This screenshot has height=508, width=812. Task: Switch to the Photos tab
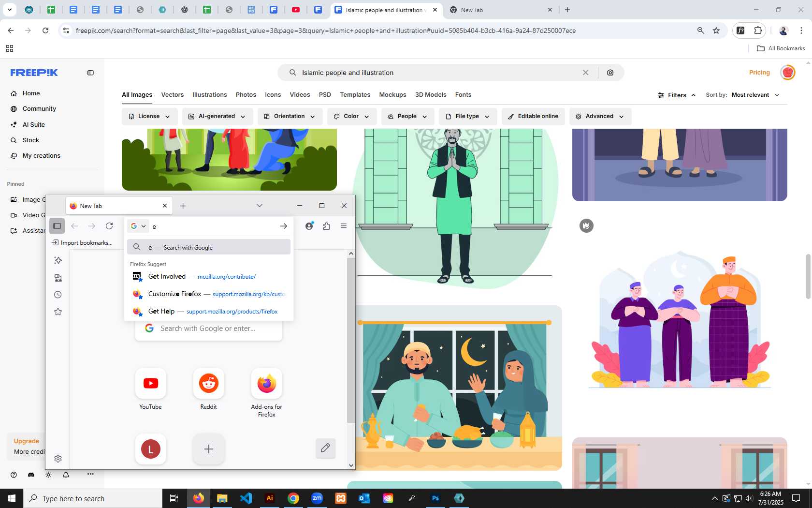point(246,95)
